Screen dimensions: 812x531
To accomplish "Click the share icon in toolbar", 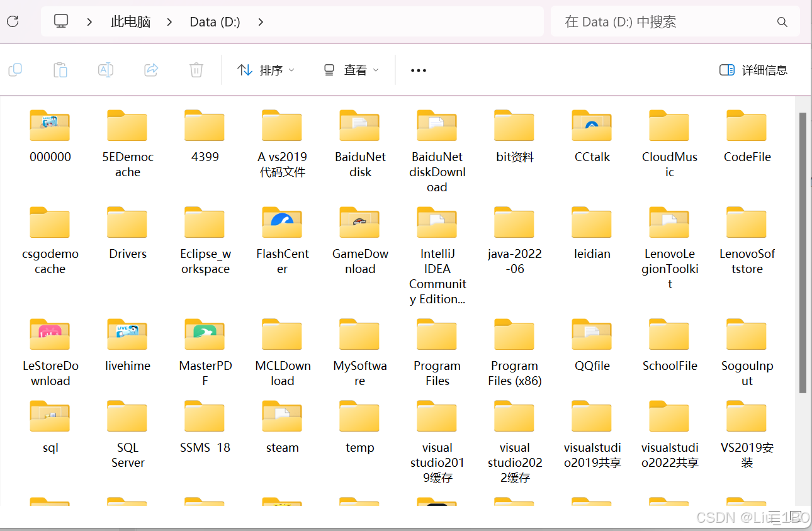I will (x=151, y=70).
